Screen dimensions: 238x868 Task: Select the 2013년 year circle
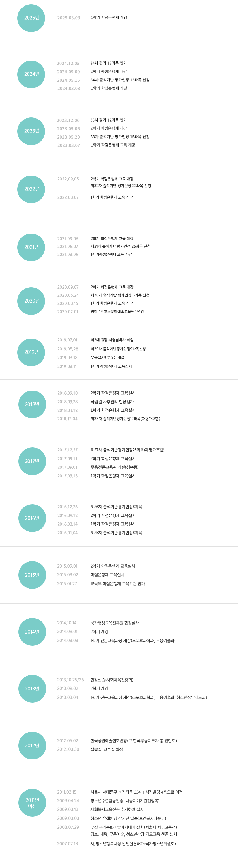tap(32, 688)
